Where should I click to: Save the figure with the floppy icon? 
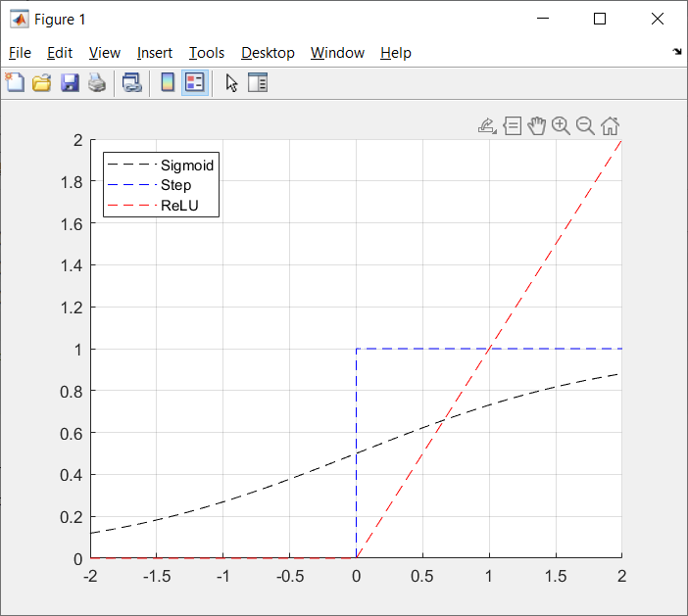pyautogui.click(x=70, y=82)
